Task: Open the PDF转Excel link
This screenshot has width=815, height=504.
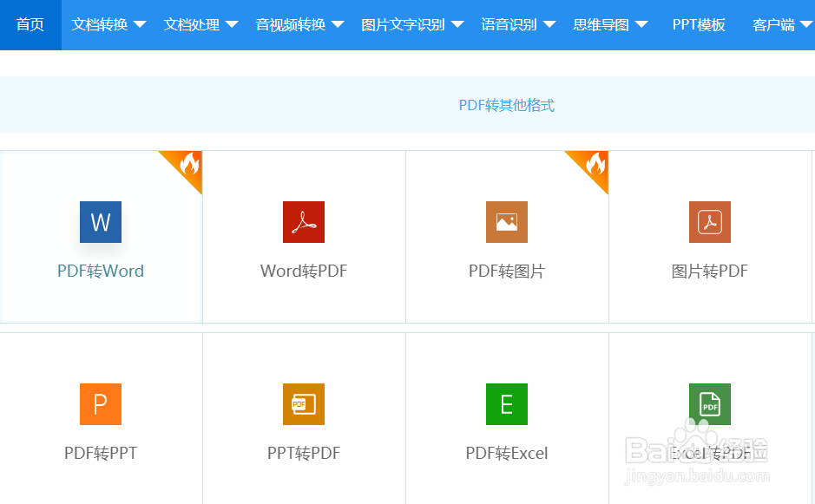Action: click(507, 453)
